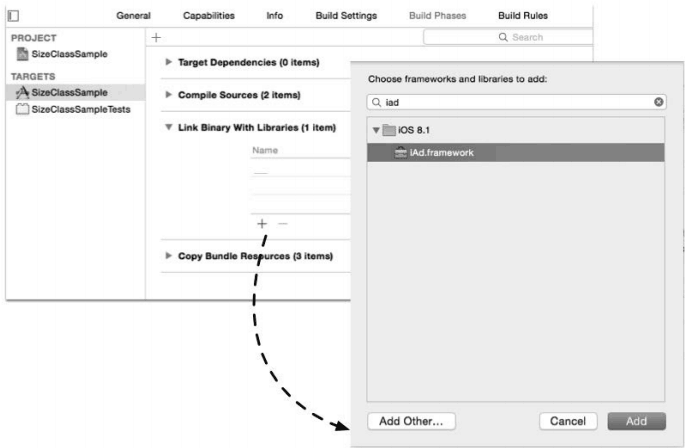The image size is (685, 448).
Task: Click the Cancel button
Action: (x=568, y=422)
